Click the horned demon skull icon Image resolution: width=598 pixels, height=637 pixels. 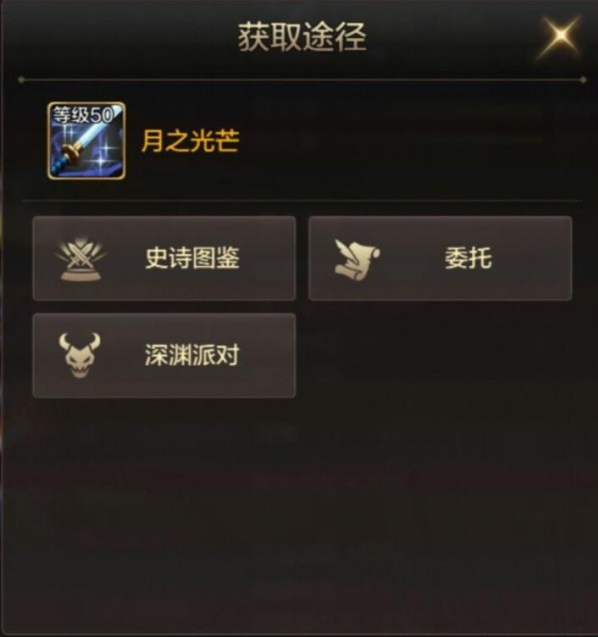coord(80,355)
